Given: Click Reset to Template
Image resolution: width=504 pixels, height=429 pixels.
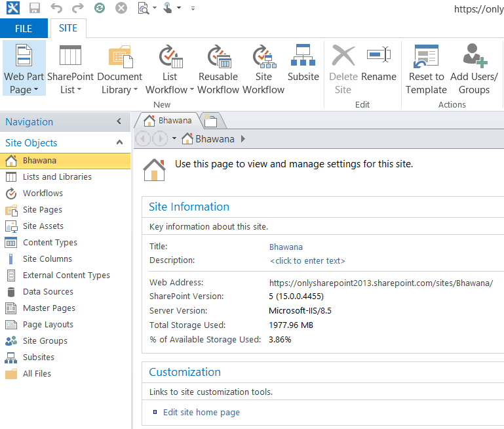Looking at the screenshot, I should pos(426,68).
